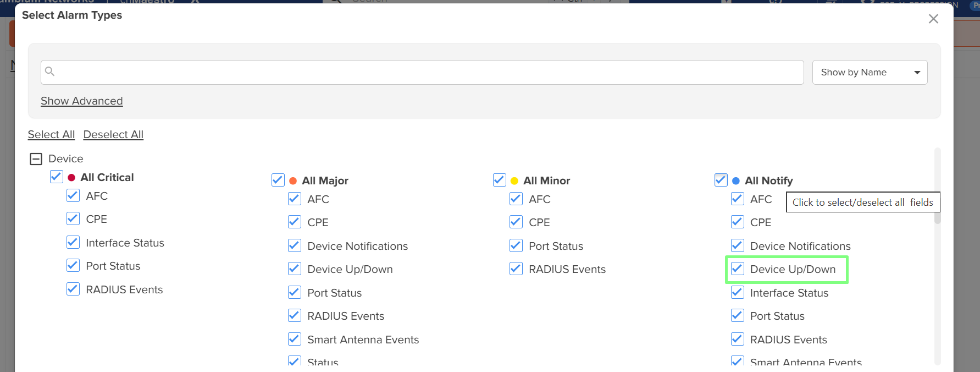Screen dimensions: 980x372
Task: Toggle the All Major checkbox
Action: (278, 180)
